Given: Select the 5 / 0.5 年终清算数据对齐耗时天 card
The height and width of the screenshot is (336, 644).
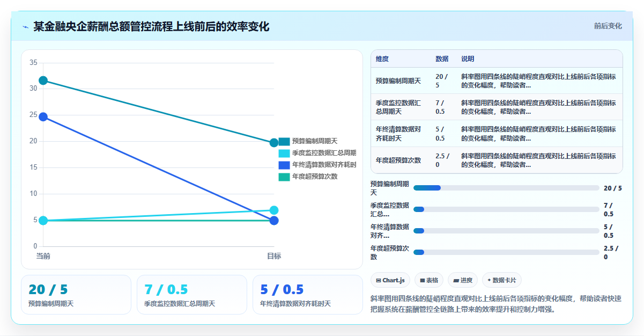Looking at the screenshot, I should pos(308,295).
